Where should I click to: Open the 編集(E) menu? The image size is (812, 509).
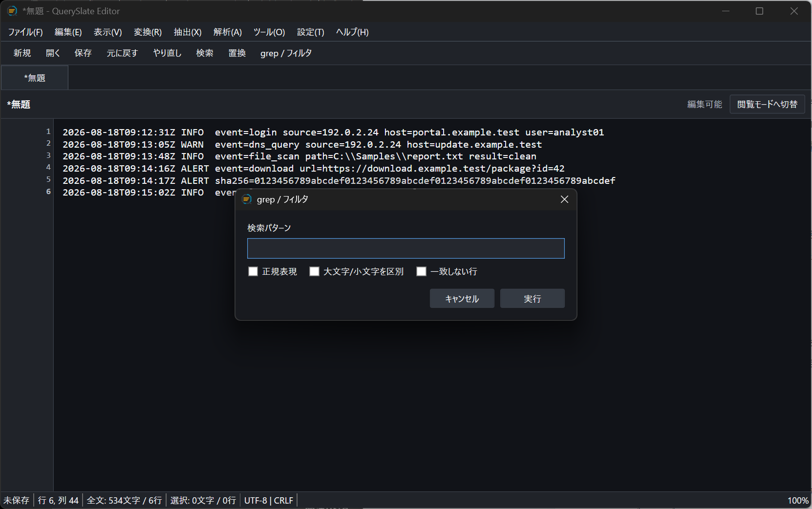point(68,32)
